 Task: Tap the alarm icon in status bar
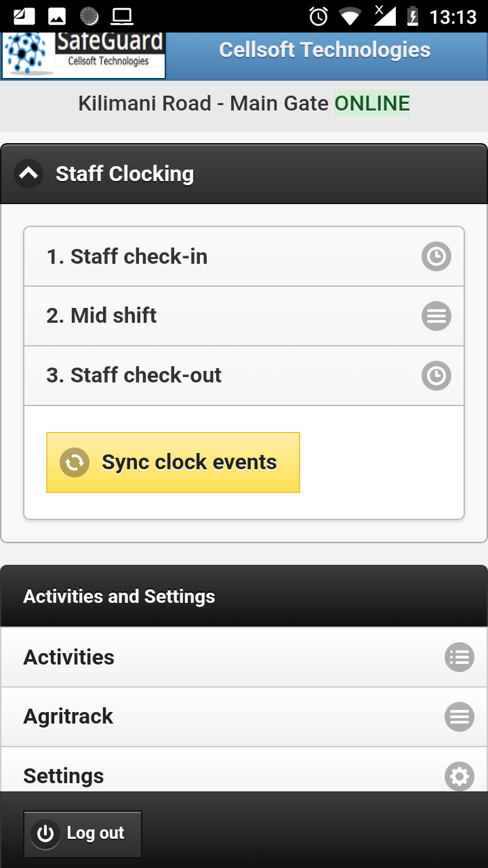(x=319, y=16)
